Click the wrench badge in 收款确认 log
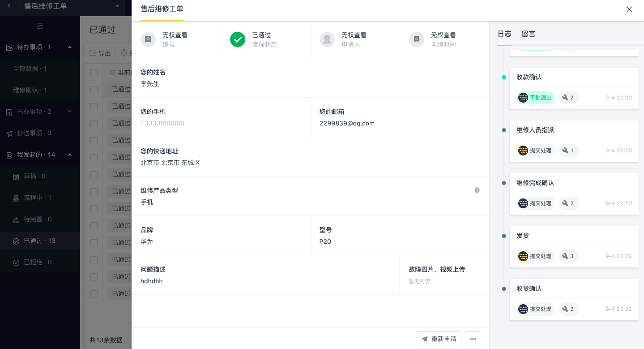This screenshot has height=349, width=644. point(568,98)
